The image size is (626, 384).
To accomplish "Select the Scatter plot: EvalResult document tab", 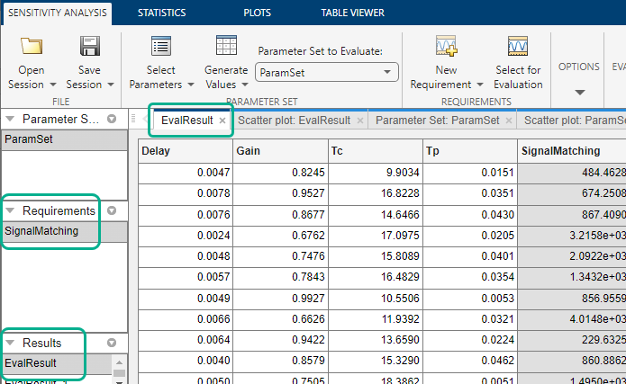I will point(294,120).
